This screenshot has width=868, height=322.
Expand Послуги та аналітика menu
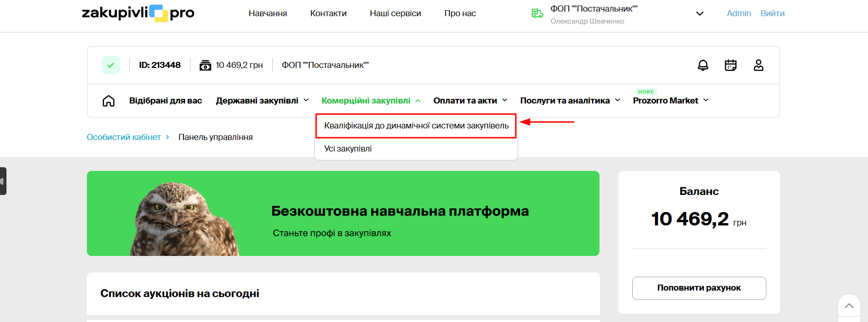click(x=570, y=101)
